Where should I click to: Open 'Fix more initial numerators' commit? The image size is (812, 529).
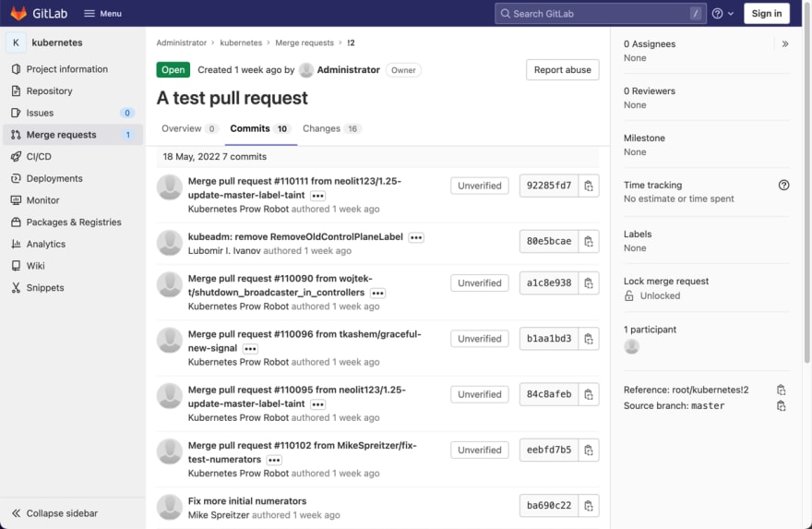click(x=247, y=501)
